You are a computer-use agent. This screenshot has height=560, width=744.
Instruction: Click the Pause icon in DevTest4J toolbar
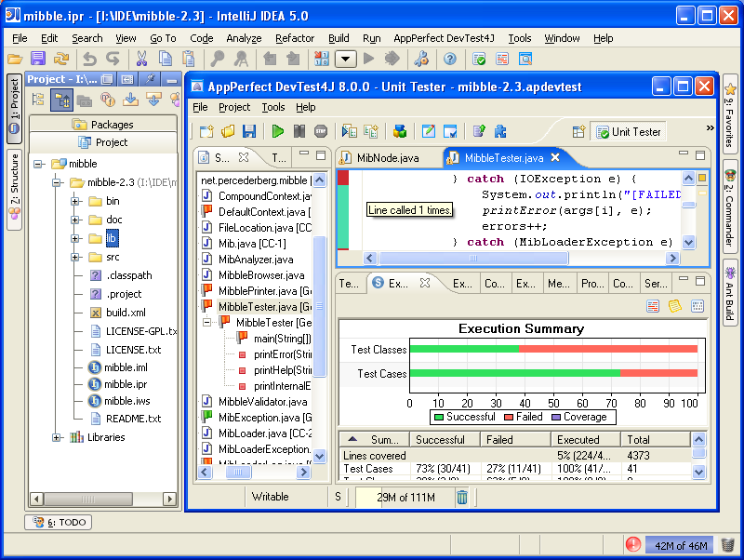point(299,131)
